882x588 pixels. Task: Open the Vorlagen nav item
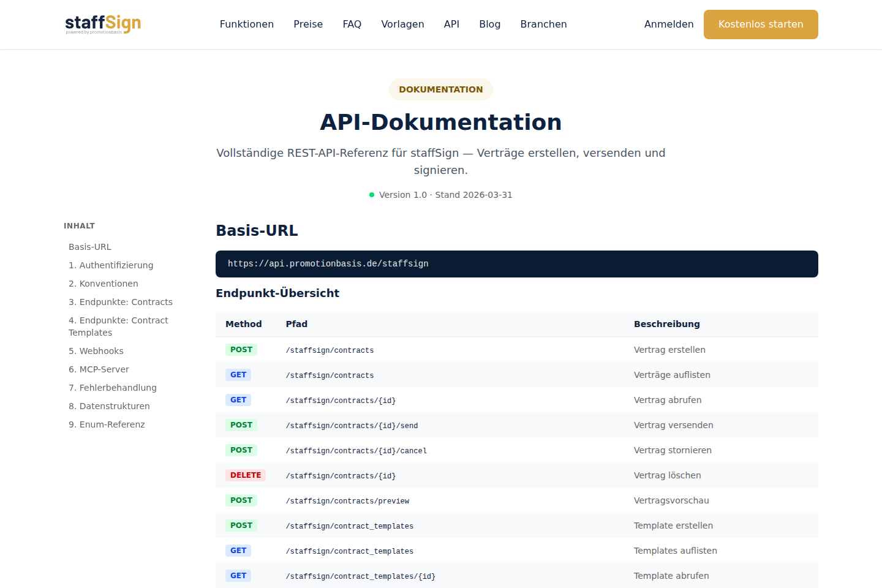pos(402,24)
